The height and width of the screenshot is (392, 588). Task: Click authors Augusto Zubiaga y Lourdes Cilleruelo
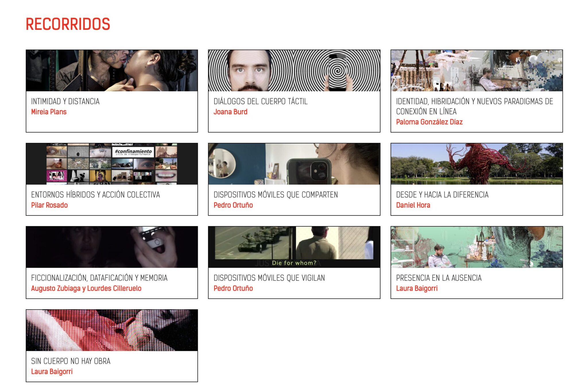click(86, 288)
